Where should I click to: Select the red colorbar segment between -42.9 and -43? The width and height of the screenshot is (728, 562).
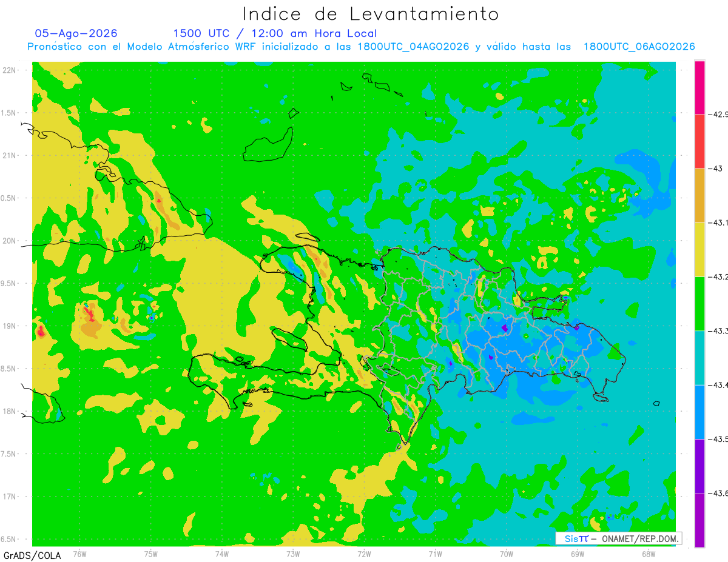tap(699, 141)
